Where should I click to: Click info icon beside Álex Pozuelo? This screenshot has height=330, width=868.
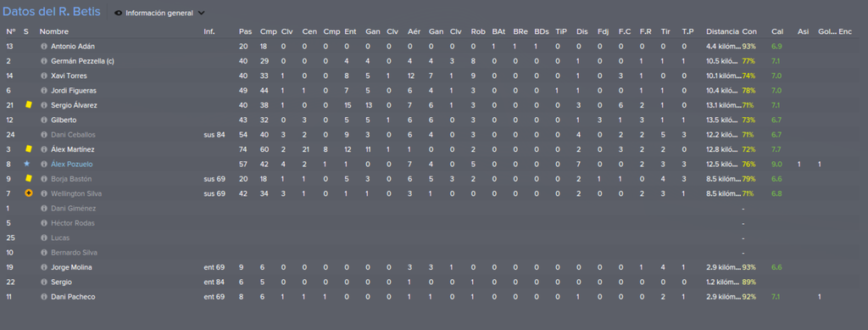(x=44, y=164)
